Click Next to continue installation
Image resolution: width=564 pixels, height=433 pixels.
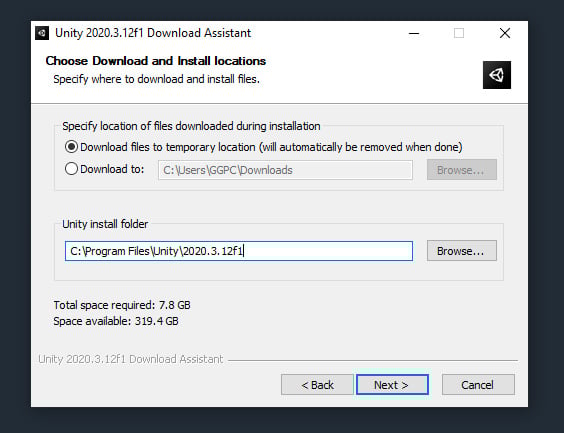click(x=392, y=385)
